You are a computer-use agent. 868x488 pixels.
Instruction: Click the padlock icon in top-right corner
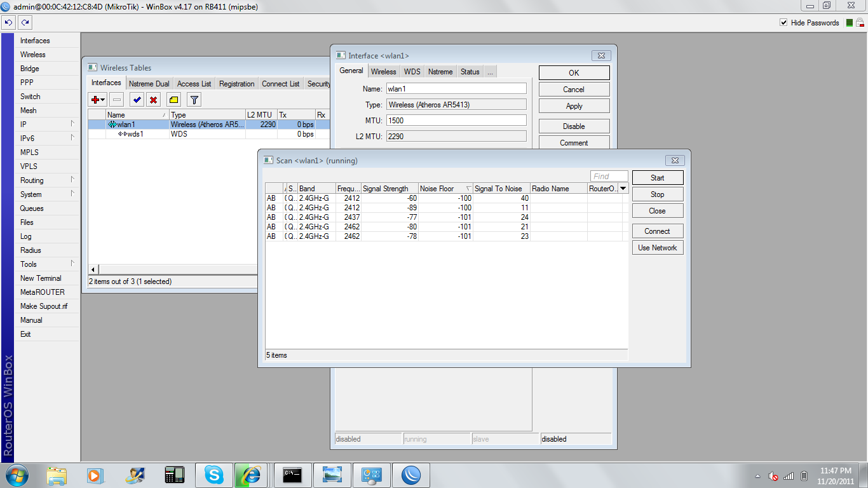pos(859,23)
